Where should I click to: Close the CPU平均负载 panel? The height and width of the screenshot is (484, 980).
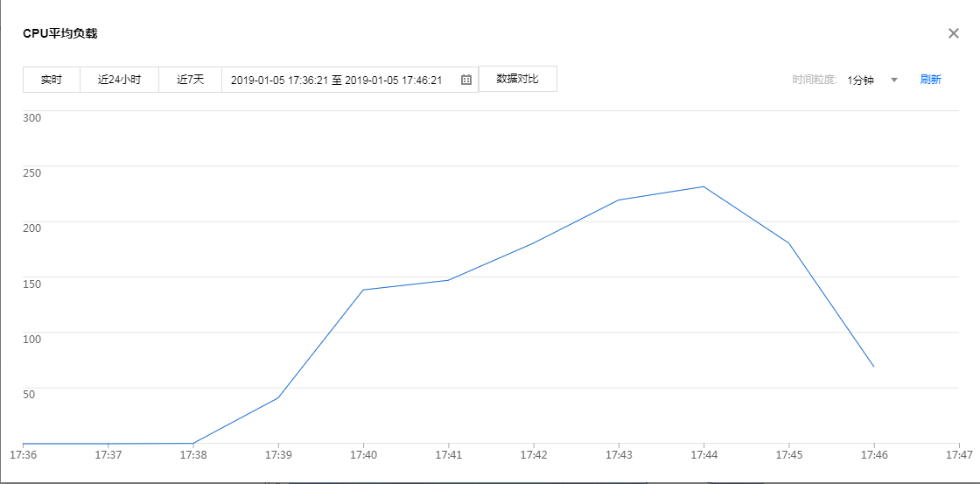point(954,33)
